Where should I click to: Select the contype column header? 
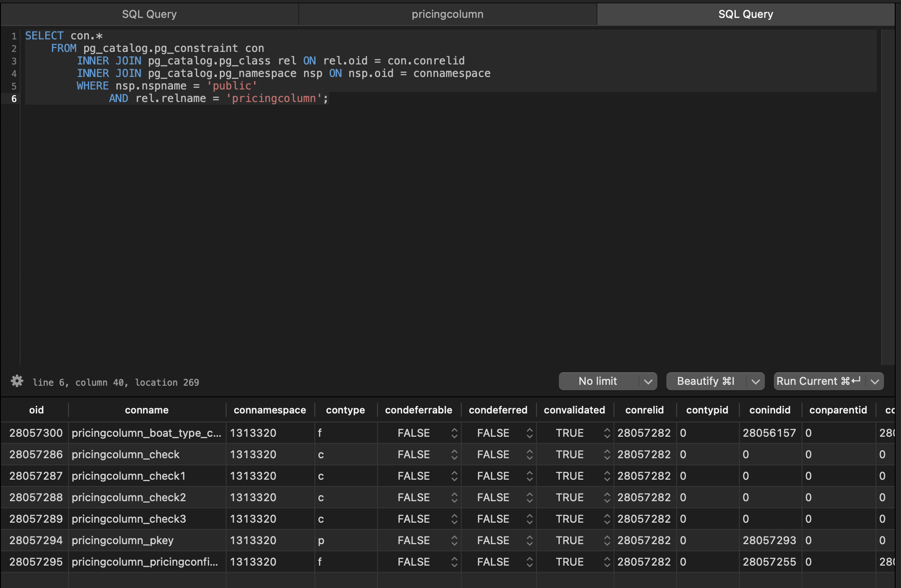tap(345, 409)
